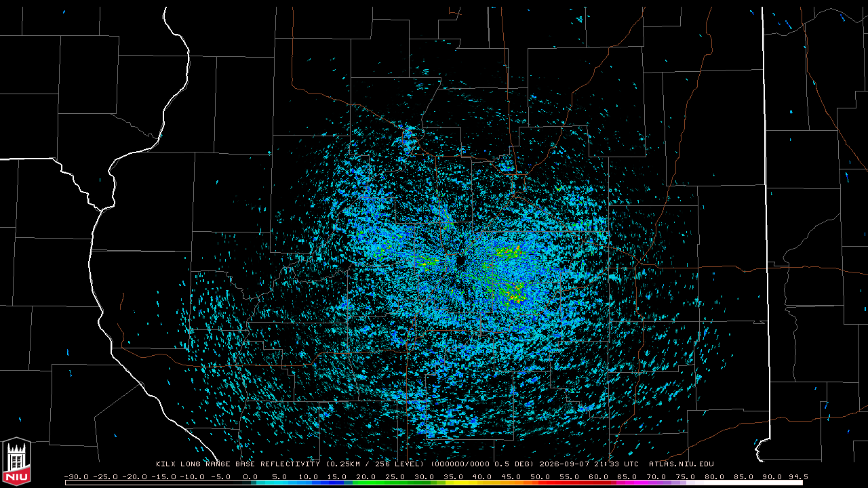Click the green 25.0 segment of color scale

point(396,483)
